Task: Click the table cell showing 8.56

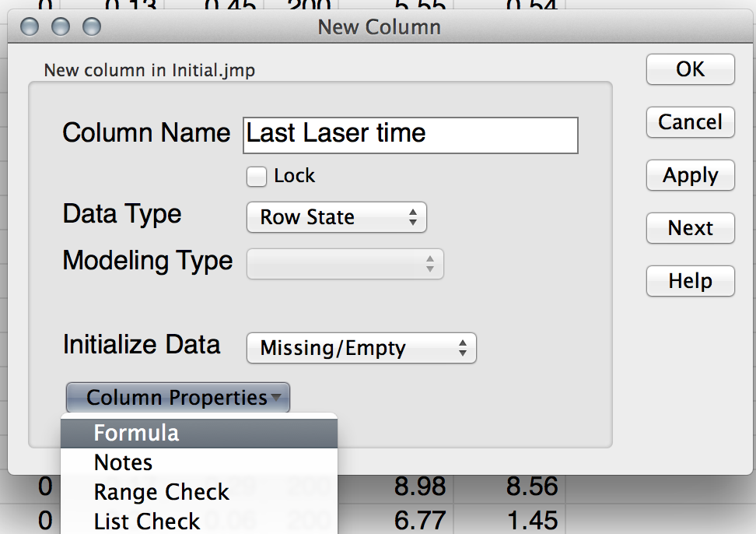Action: pos(520,487)
